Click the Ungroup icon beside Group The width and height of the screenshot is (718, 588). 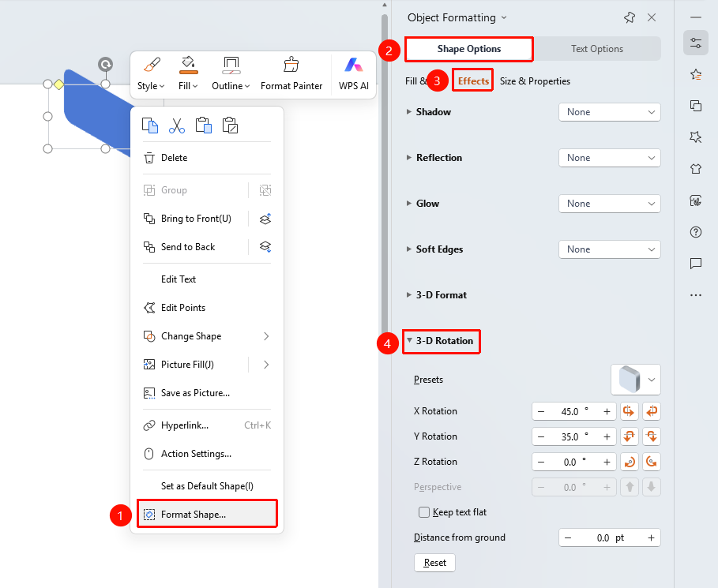pyautogui.click(x=265, y=190)
